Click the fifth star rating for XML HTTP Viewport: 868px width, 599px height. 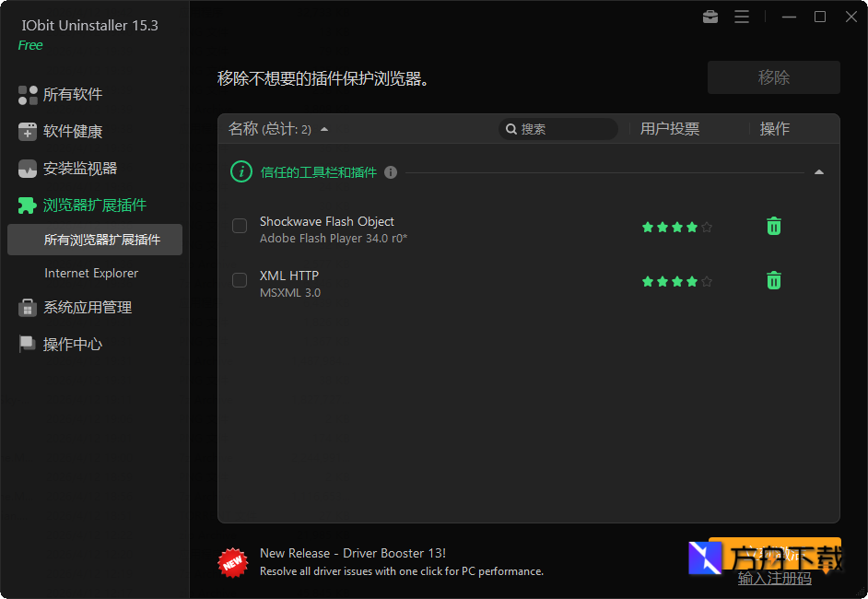707,280
